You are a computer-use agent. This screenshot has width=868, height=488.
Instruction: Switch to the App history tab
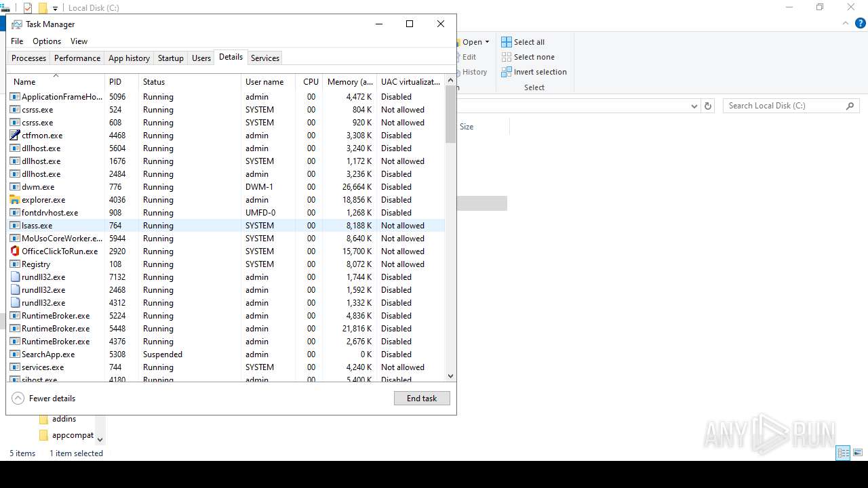coord(129,58)
